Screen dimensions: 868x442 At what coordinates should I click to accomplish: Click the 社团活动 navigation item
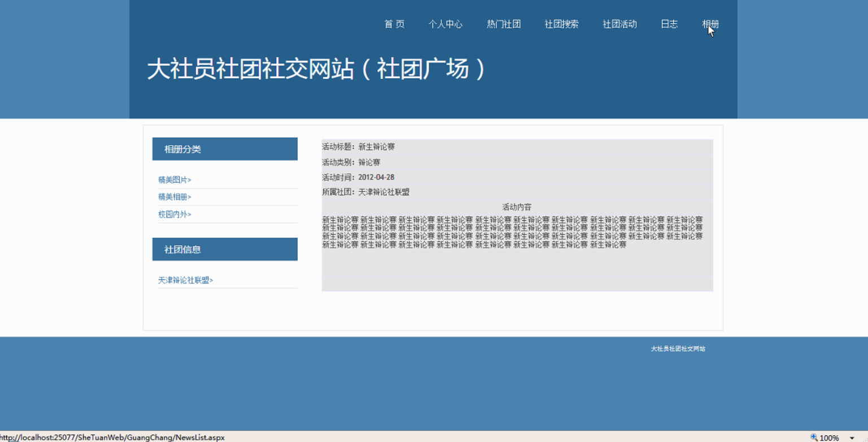(619, 24)
